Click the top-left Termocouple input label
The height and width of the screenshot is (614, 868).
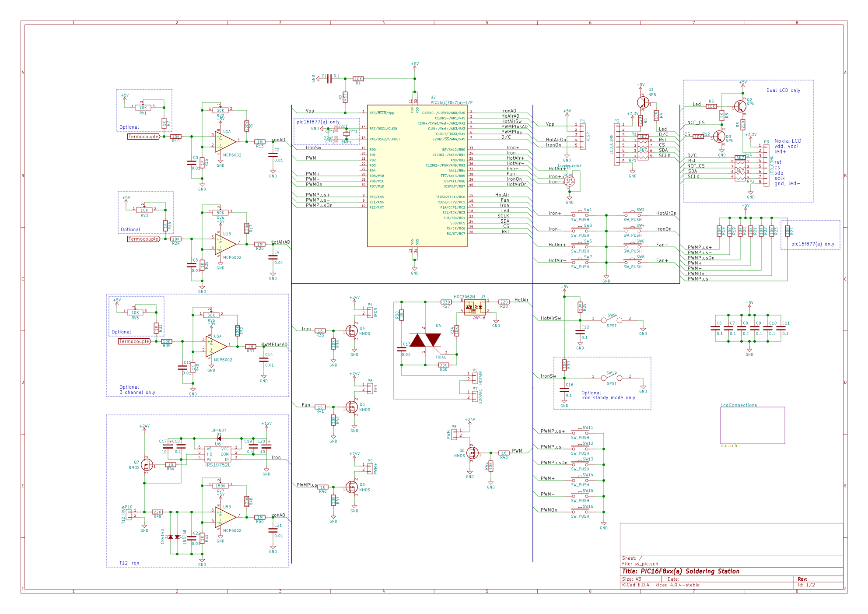(143, 137)
